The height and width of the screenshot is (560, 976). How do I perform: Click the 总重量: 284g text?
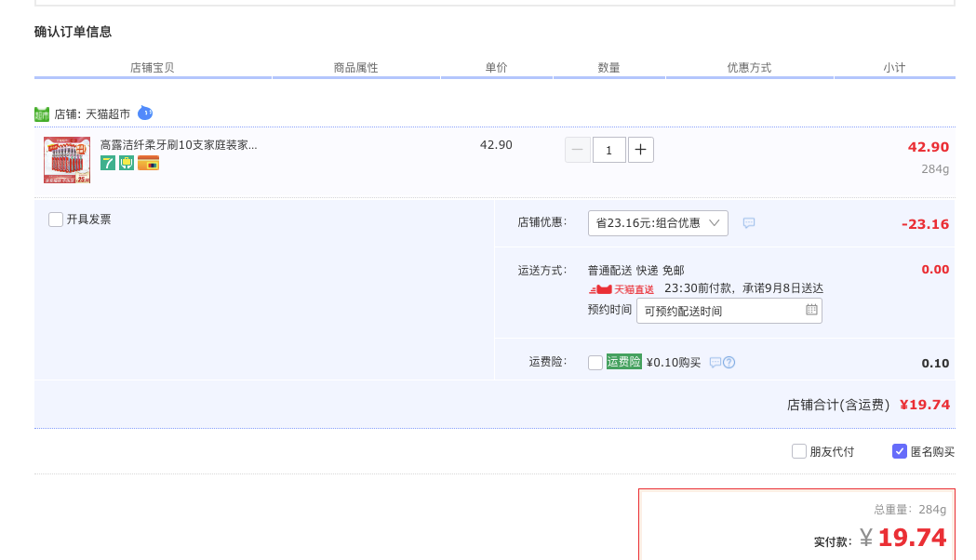(x=910, y=510)
